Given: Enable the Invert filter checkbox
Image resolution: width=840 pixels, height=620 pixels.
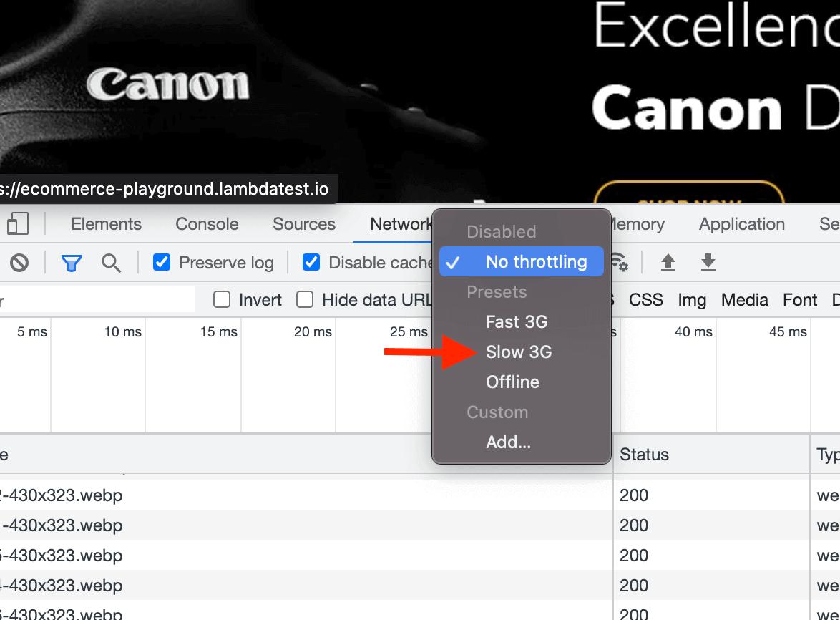Looking at the screenshot, I should [x=222, y=299].
